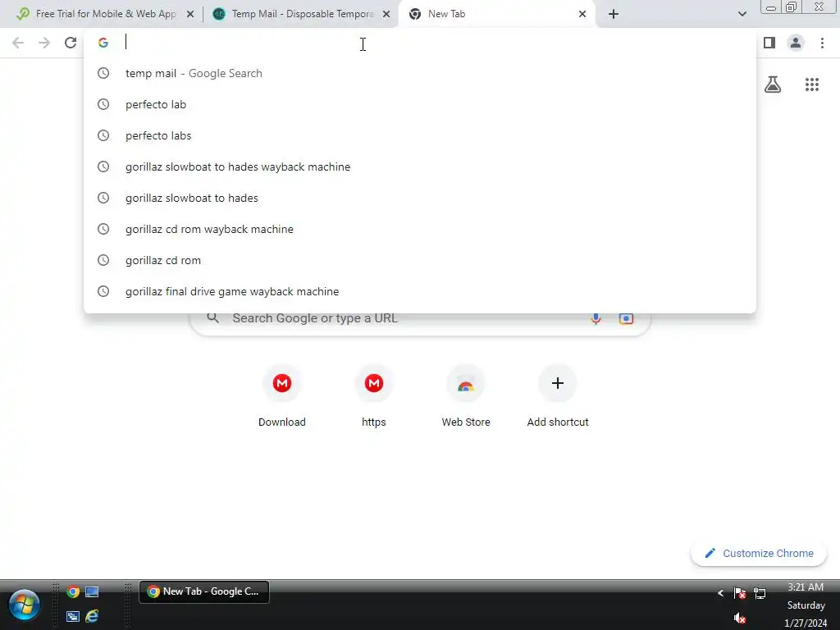This screenshot has width=840, height=630.
Task: Open the Chrome profile avatar
Action: 796,43
